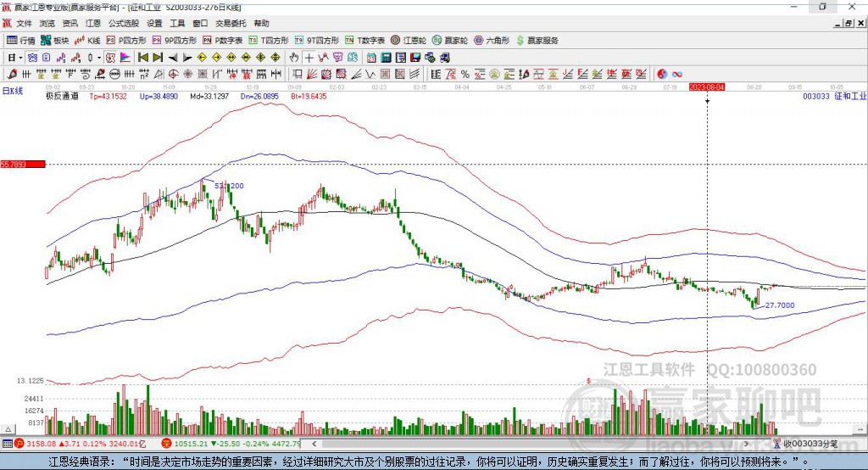Open the 六角形 hexagon tool

(492, 41)
